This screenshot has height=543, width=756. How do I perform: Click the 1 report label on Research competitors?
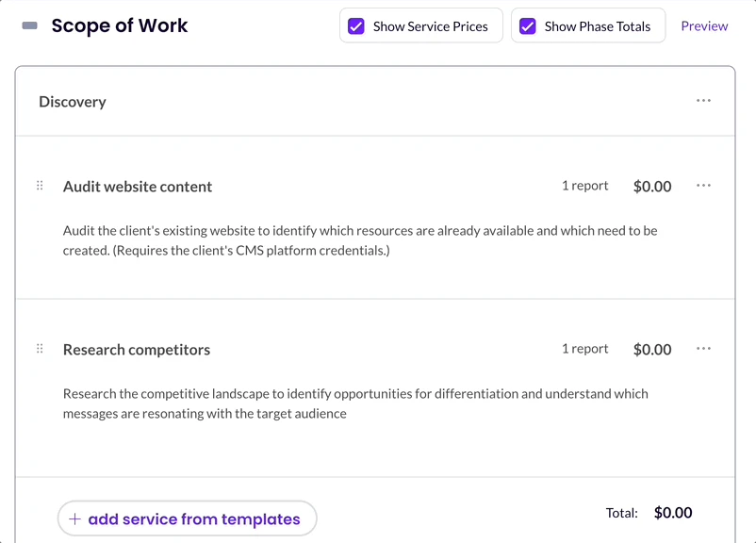584,348
